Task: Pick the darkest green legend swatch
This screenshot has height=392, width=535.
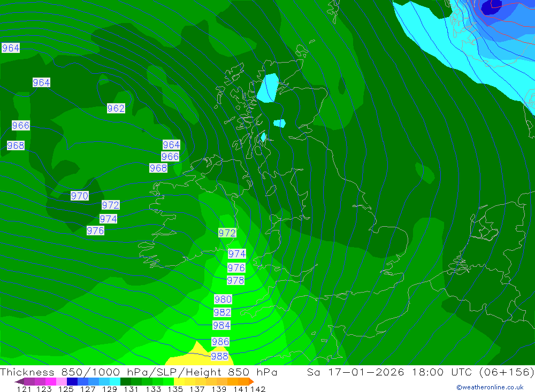Action: point(126,381)
